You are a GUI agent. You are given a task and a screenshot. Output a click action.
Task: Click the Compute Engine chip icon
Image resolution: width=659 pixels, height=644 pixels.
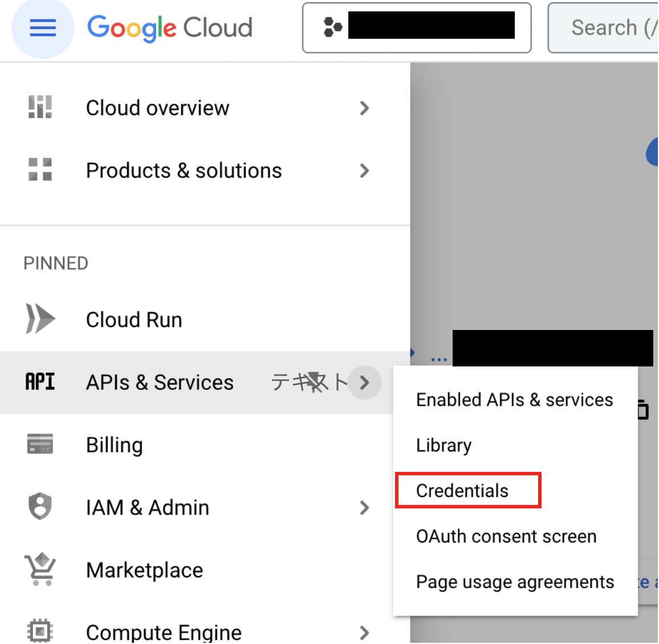click(x=40, y=631)
